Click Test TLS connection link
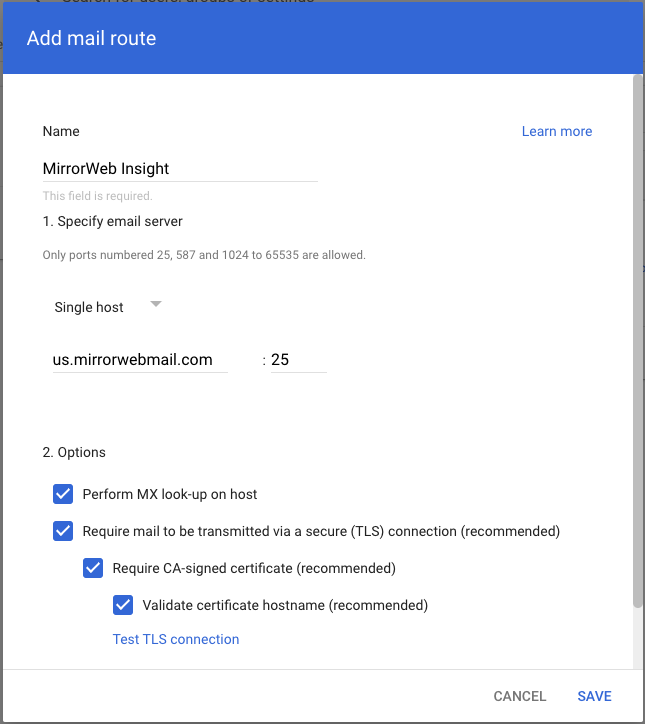 [176, 639]
